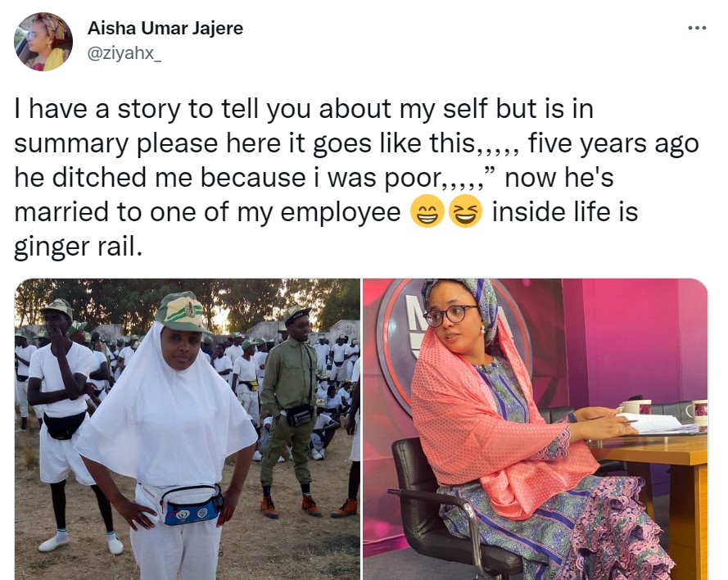Click the words "ginger rail." in tweet
728x580 pixels.
pos(79,247)
